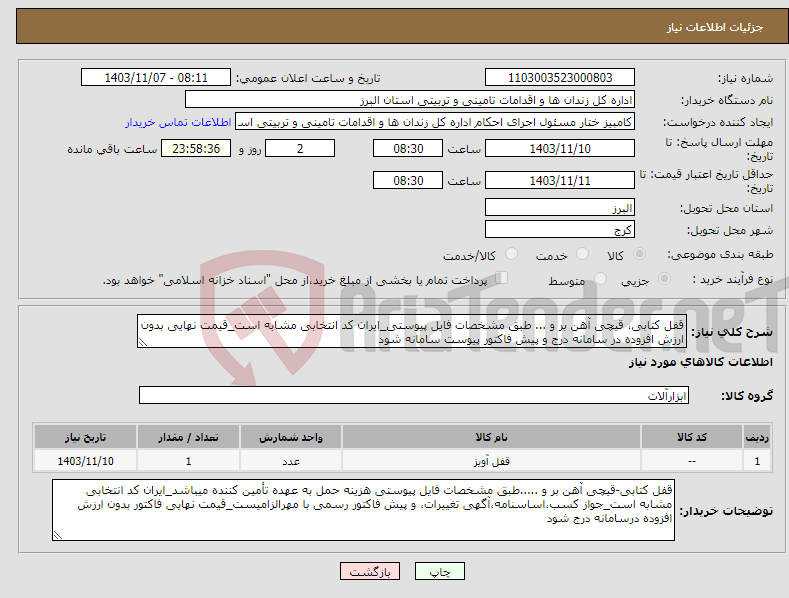This screenshot has width=789, height=598.
Task: Click the quantity cell showing 1
Action: [x=188, y=461]
